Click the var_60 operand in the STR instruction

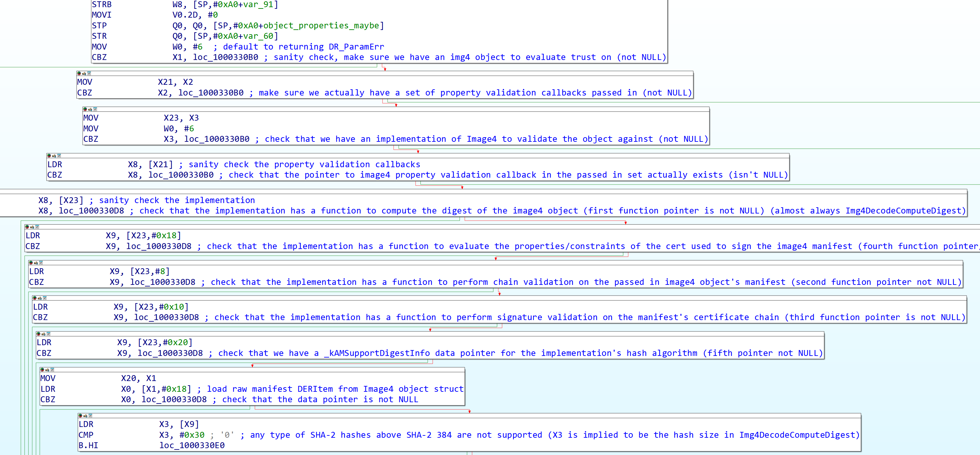[258, 36]
